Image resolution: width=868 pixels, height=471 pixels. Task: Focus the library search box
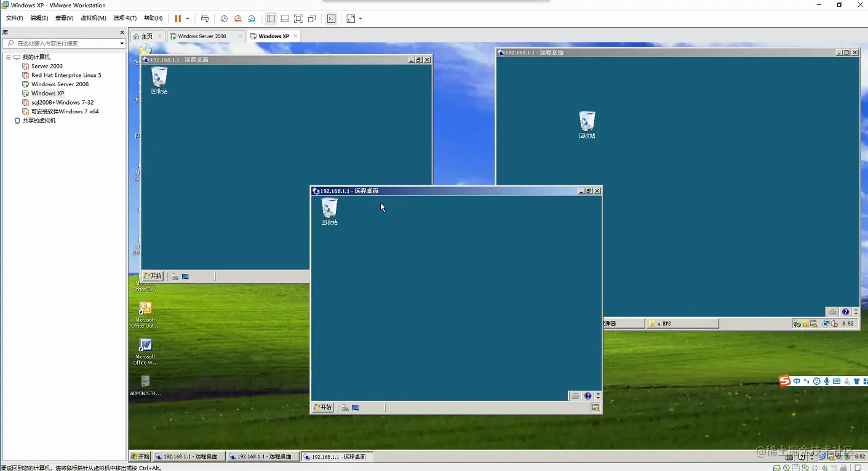point(65,43)
